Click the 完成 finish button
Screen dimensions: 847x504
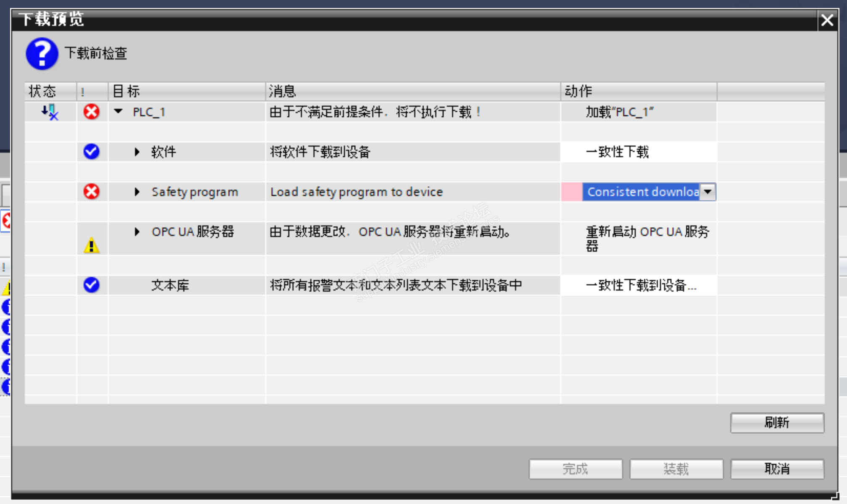pos(575,469)
